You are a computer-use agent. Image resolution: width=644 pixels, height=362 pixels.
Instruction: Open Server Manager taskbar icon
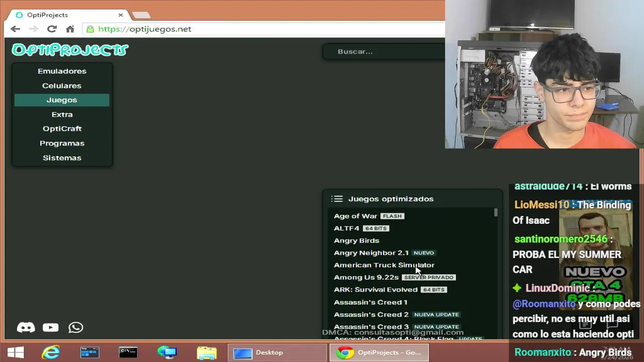90,352
